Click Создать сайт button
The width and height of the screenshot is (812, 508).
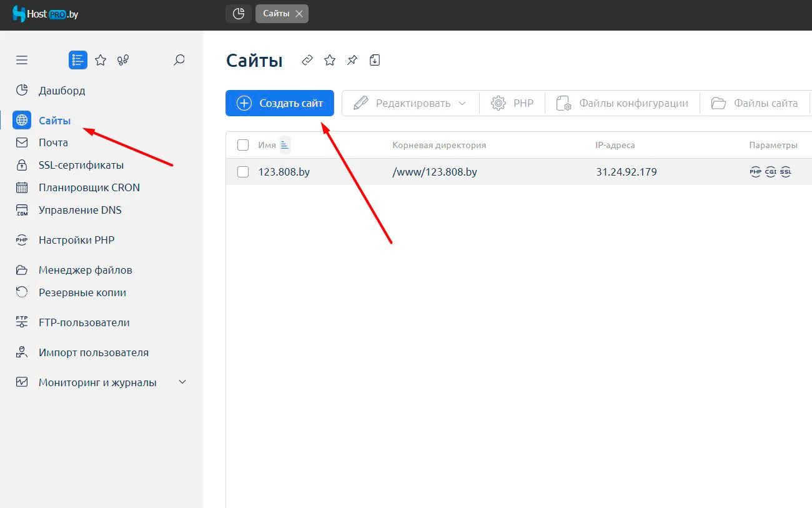[280, 103]
